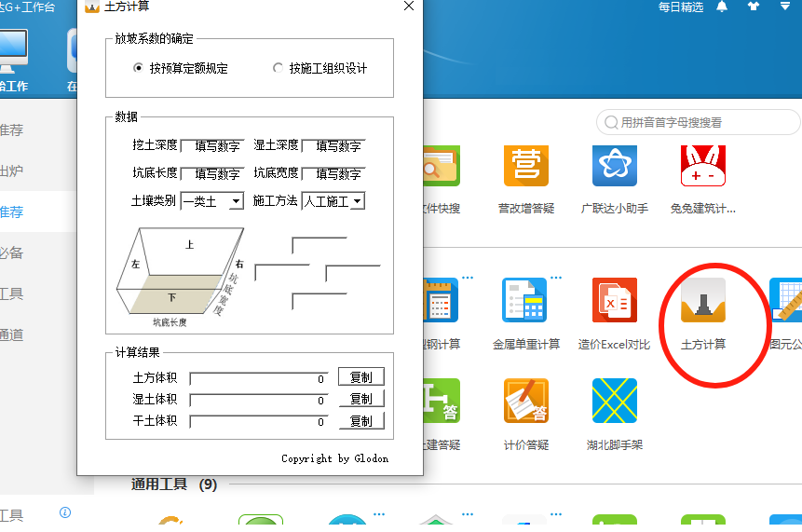Screen dimensions: 802x532
Task: Click the 坑底长度 input field
Action: pyautogui.click(x=212, y=174)
